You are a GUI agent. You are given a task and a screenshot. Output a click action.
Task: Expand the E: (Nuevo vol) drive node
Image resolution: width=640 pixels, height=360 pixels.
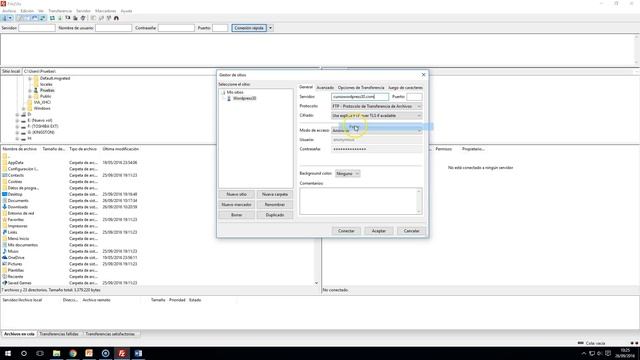coord(18,120)
